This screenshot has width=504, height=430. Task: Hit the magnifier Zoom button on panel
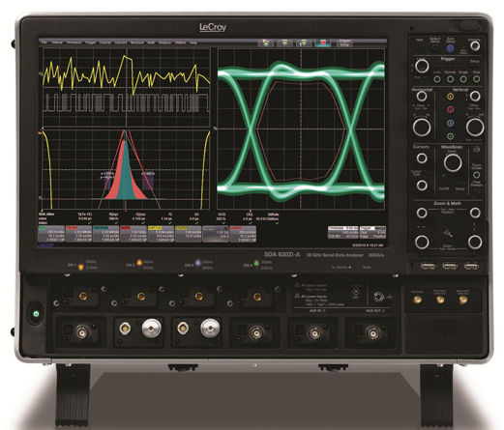pyautogui.click(x=448, y=233)
